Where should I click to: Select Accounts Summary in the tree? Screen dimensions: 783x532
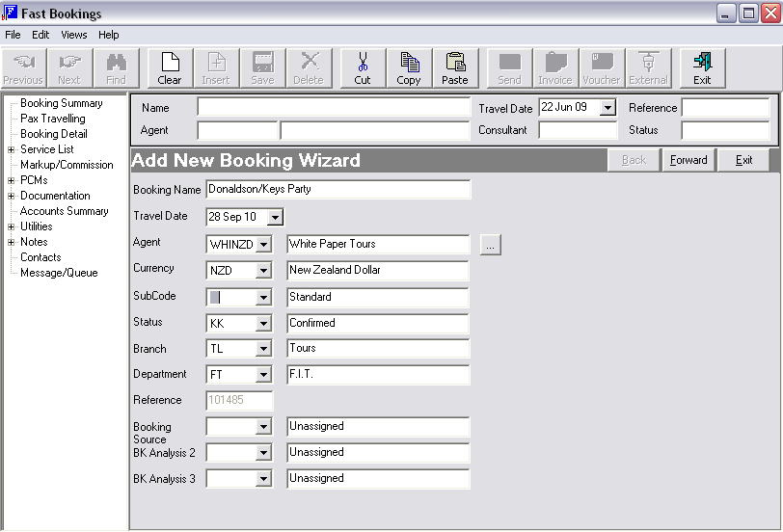coord(65,212)
